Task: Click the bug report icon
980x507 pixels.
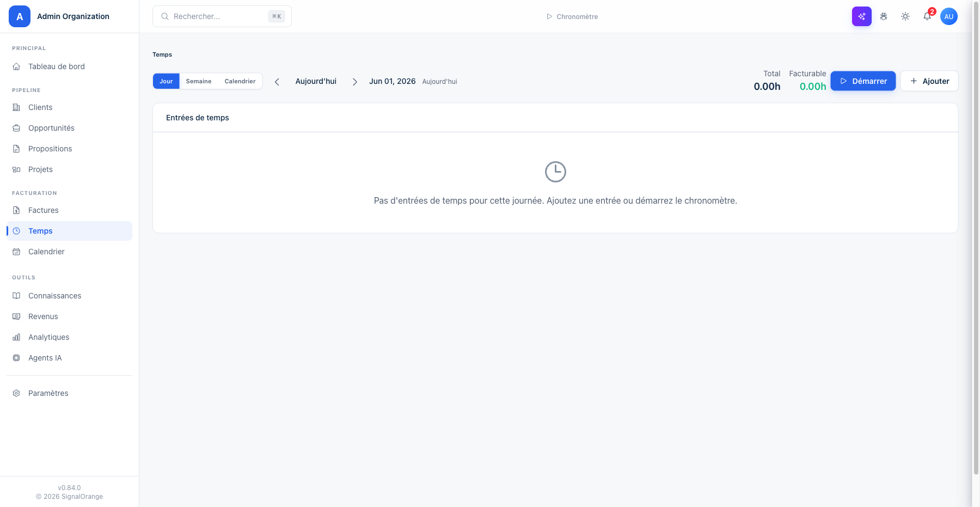Action: click(x=884, y=16)
